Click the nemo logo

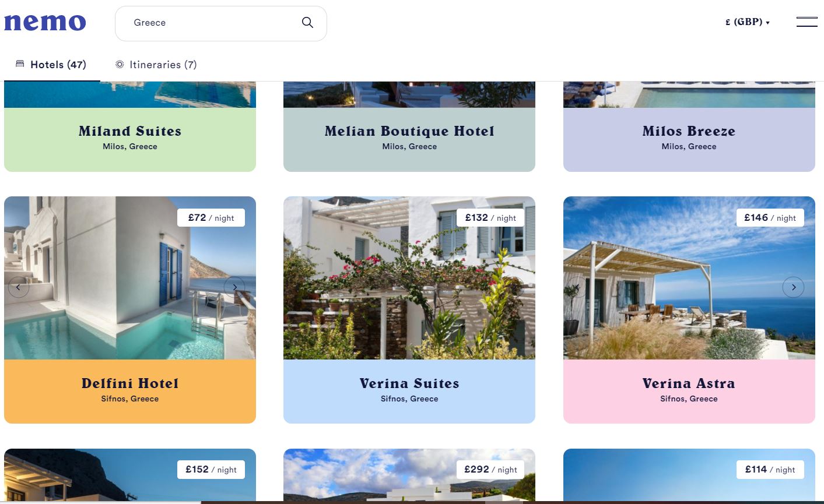[x=45, y=22]
